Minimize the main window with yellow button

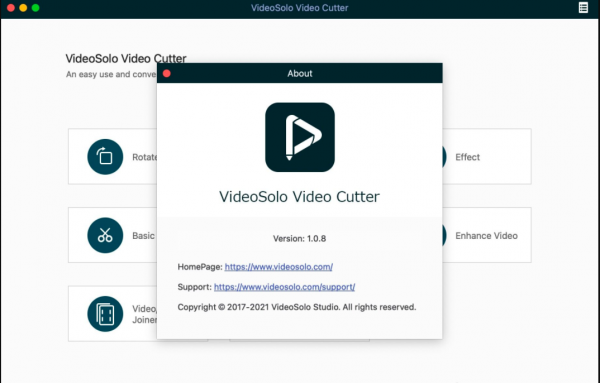click(x=23, y=8)
